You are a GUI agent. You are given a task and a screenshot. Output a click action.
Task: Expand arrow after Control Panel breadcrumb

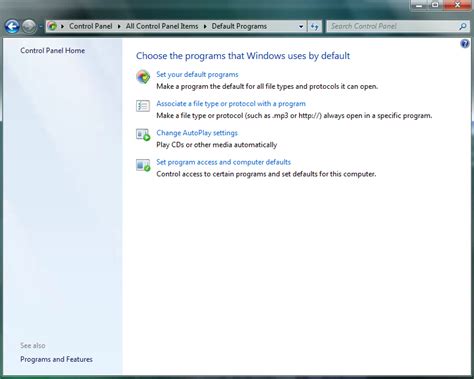[119, 26]
